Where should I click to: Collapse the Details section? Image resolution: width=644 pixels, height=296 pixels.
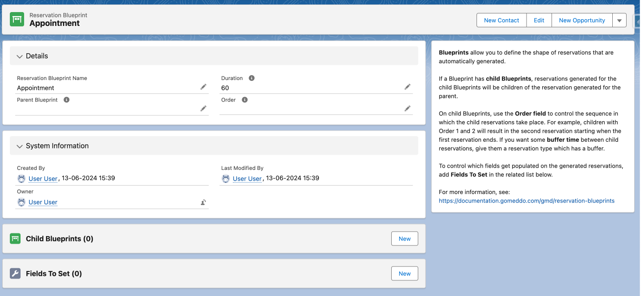20,56
